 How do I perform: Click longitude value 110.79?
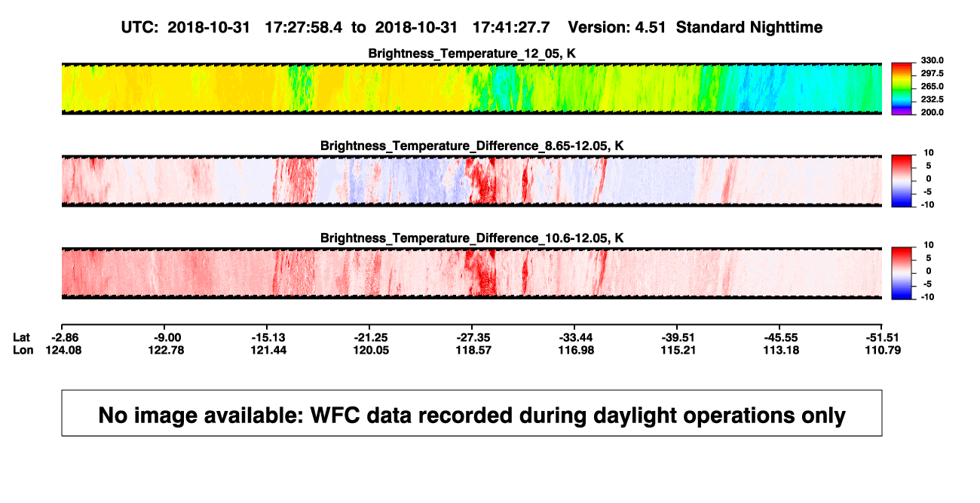(x=882, y=350)
